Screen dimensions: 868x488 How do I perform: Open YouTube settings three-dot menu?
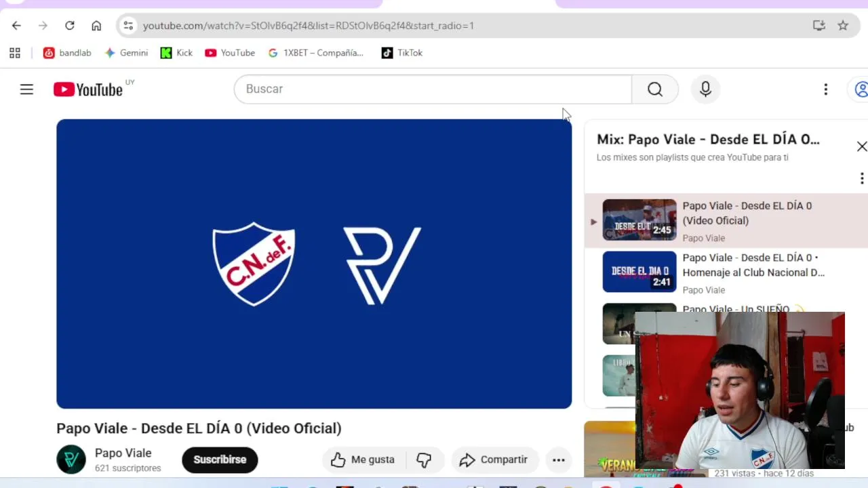(825, 89)
